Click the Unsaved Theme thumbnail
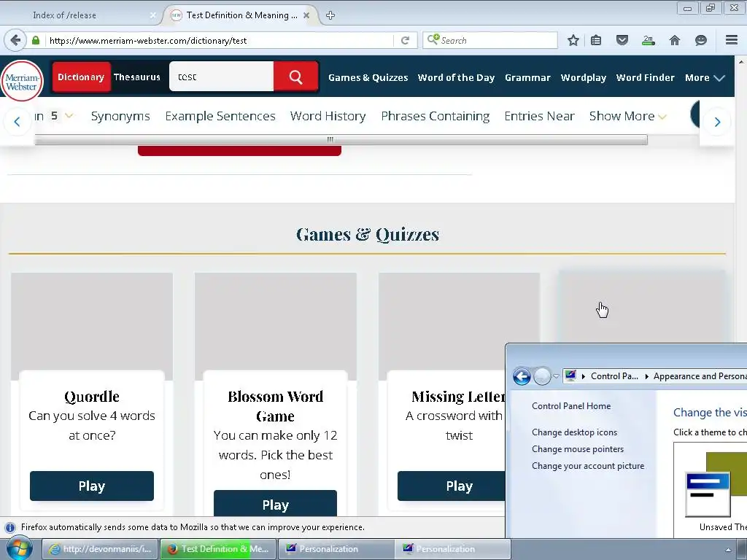Image resolution: width=747 pixels, height=560 pixels. 715,486
